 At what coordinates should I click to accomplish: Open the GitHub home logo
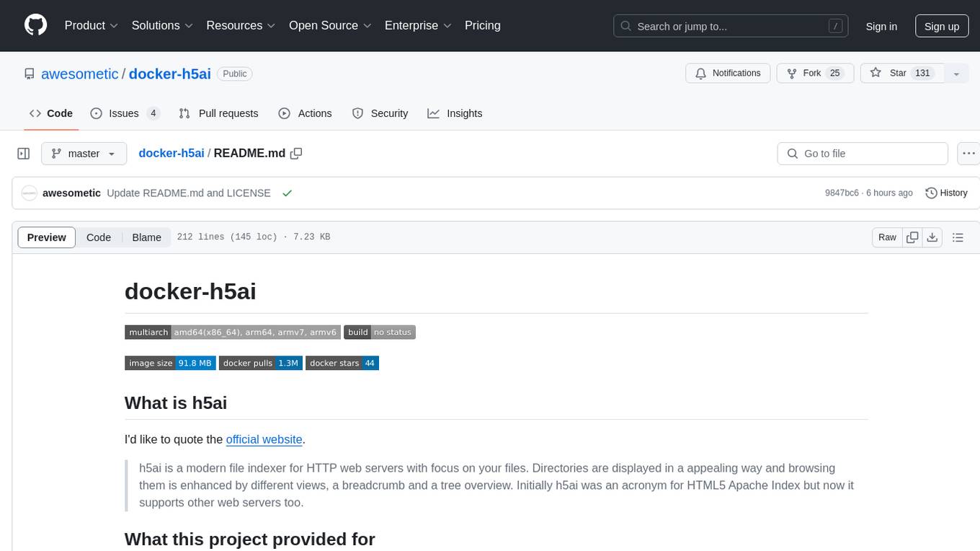pyautogui.click(x=35, y=25)
